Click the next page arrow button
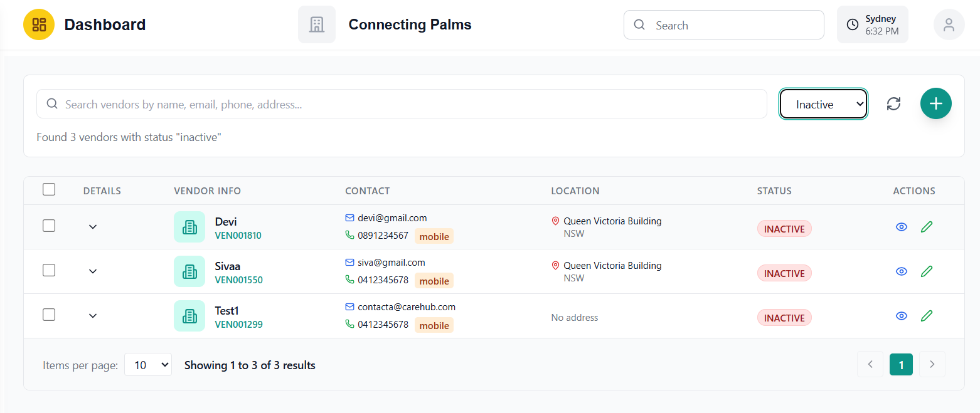 pos(932,364)
